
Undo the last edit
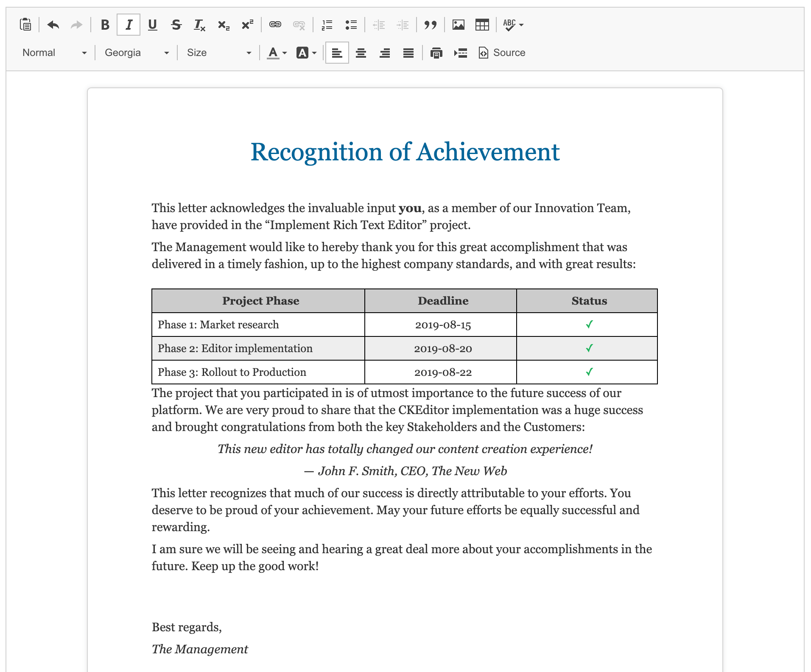pos(53,25)
